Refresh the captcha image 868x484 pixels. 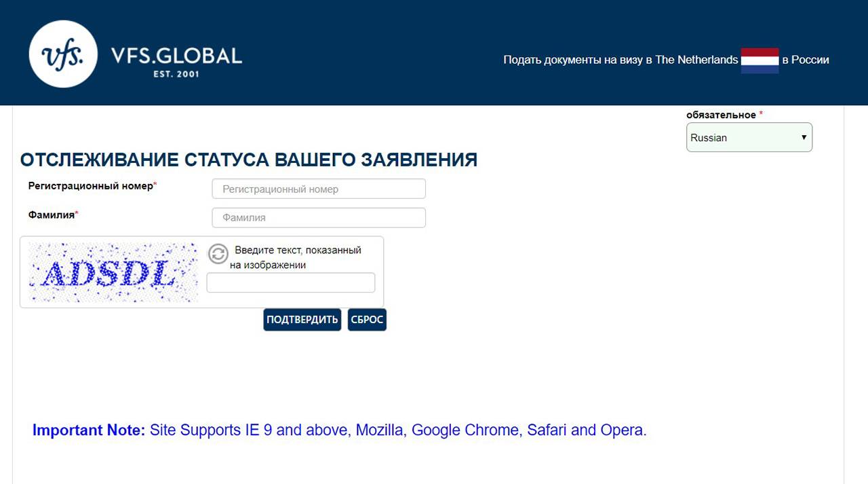(x=218, y=254)
